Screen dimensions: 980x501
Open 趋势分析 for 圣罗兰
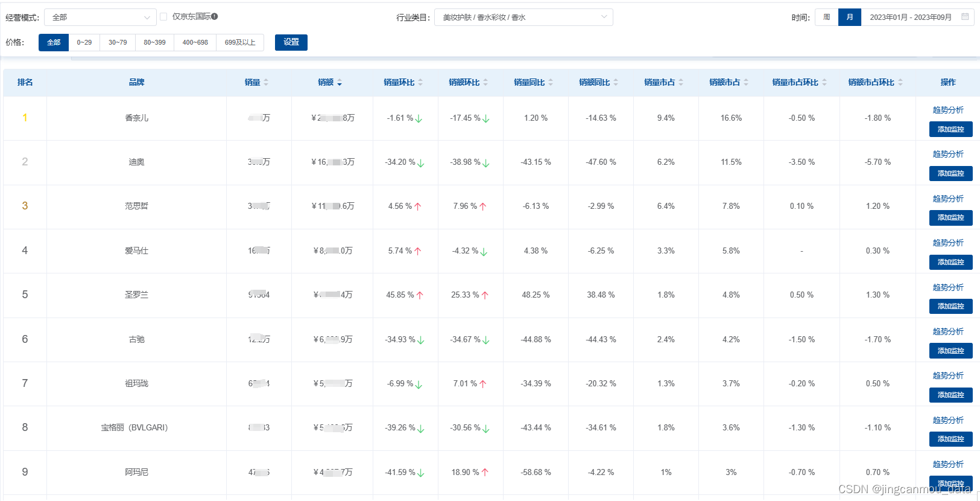(x=948, y=287)
